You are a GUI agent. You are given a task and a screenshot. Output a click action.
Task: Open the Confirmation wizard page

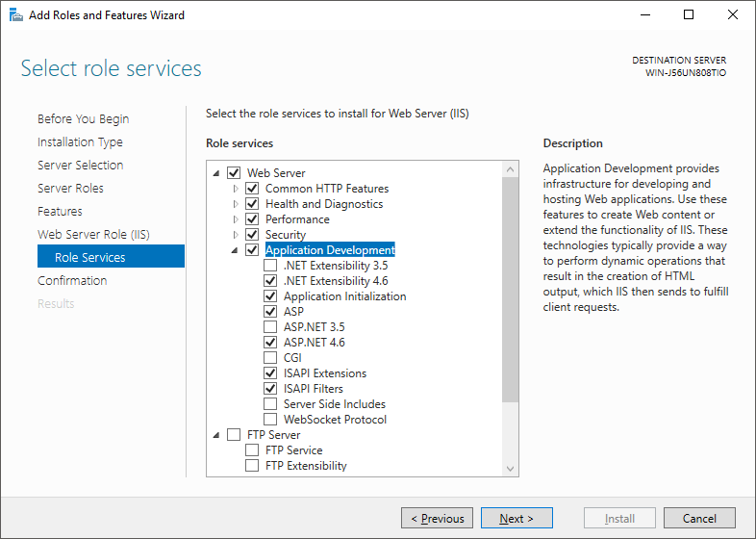click(x=72, y=281)
